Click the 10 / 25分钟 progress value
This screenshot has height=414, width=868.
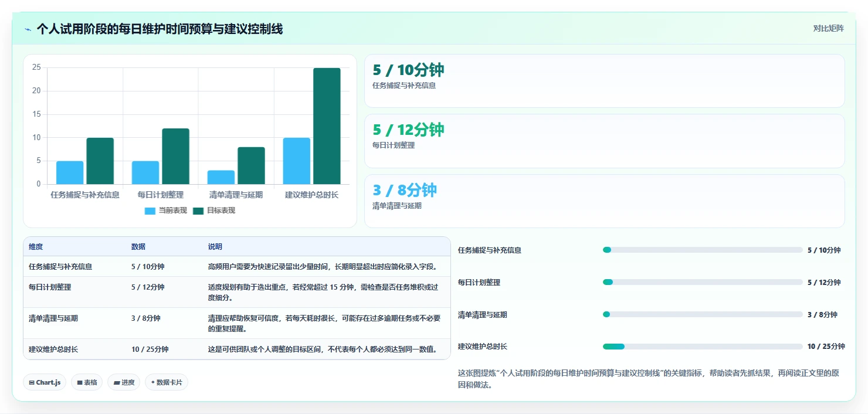click(826, 347)
